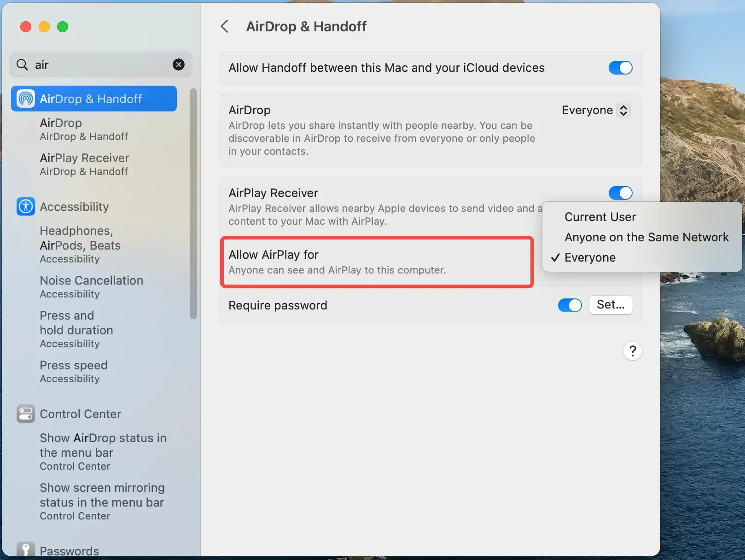745x560 pixels.
Task: Click the Control Center sidebar icon
Action: pyautogui.click(x=26, y=414)
